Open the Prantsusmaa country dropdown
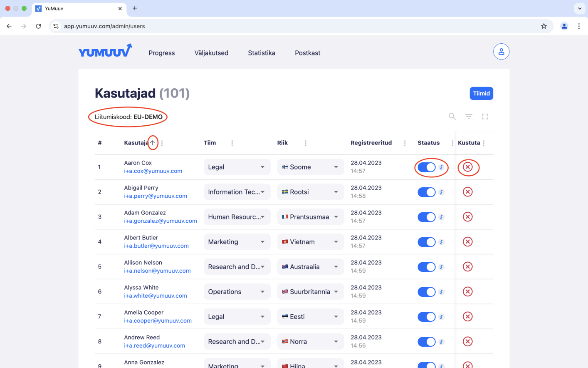This screenshot has width=588, height=368. tap(311, 217)
